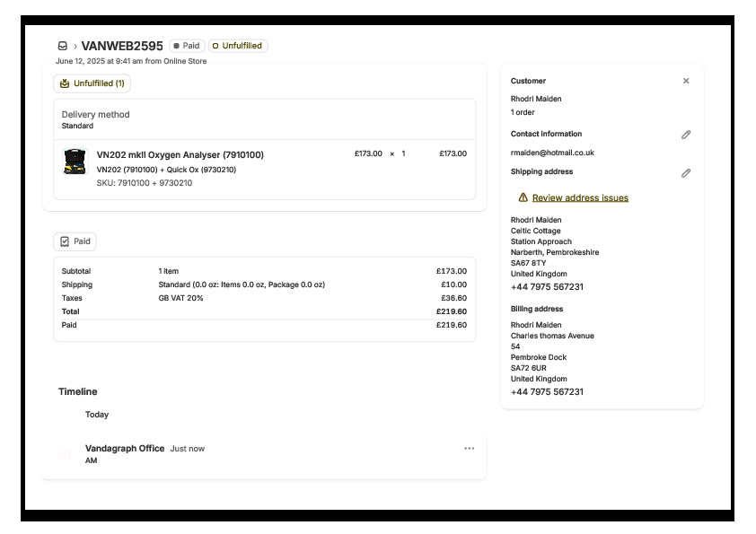
Task: Click the Unfulfilled badge in the header
Action: (238, 46)
